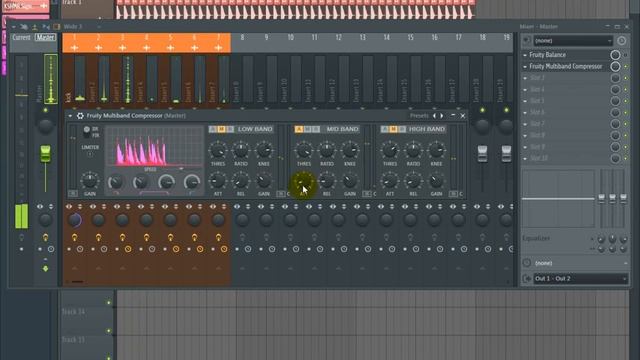This screenshot has height=360, width=640.
Task: Adjust Multiband Compressor slot mix level knob
Action: (x=616, y=66)
